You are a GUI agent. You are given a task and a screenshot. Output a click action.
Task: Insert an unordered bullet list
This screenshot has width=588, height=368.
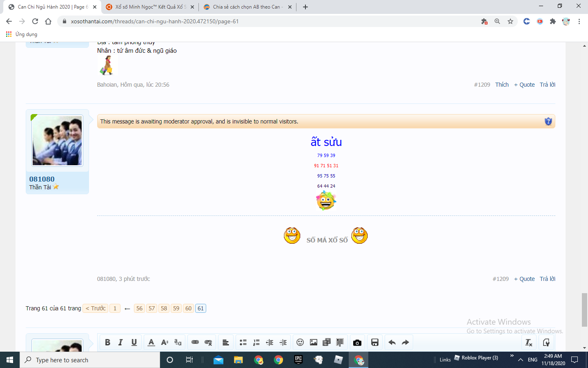tap(243, 342)
